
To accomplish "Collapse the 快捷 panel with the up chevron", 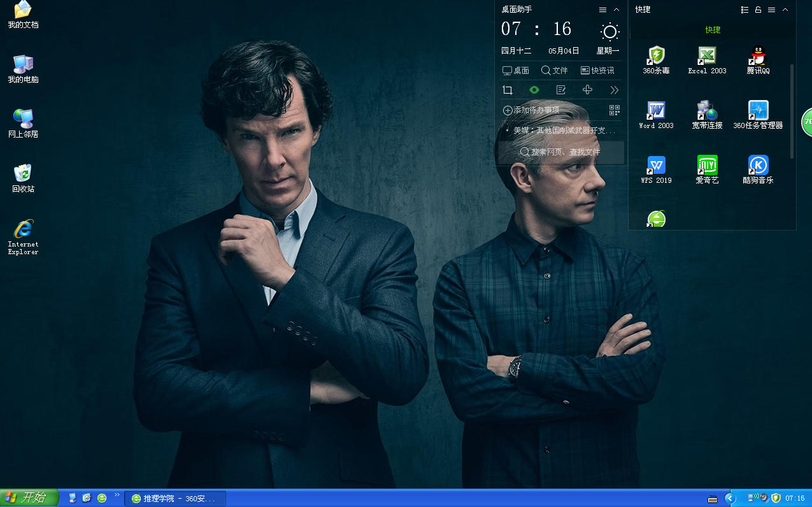I will click(x=785, y=10).
